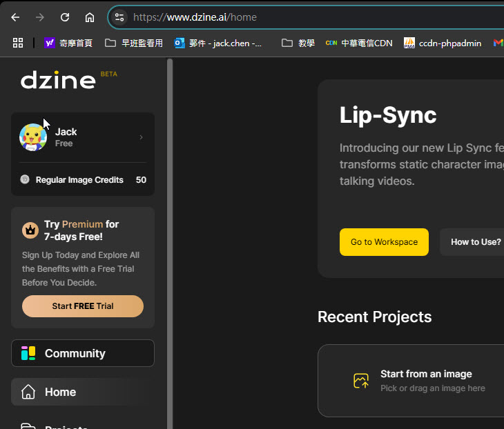Viewport: 504px width, 429px height.
Task: Click the Regular Image Credits label
Action: click(79, 180)
